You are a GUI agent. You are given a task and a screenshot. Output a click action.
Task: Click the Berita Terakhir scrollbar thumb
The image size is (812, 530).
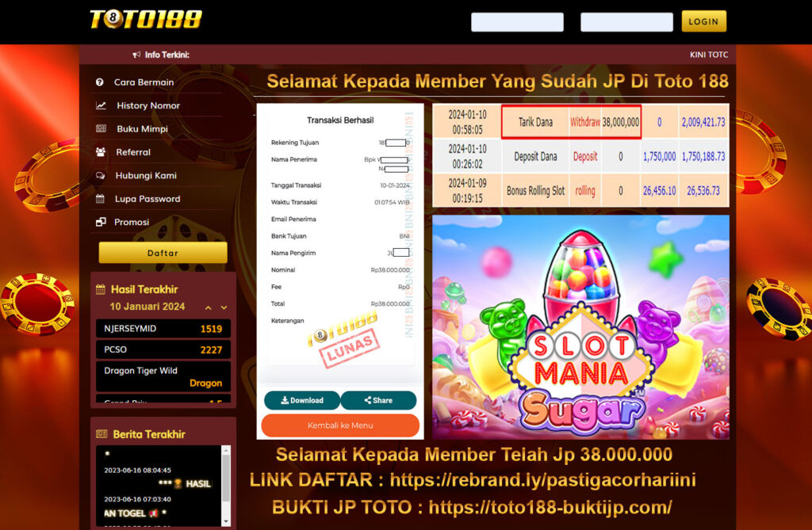pos(226,479)
